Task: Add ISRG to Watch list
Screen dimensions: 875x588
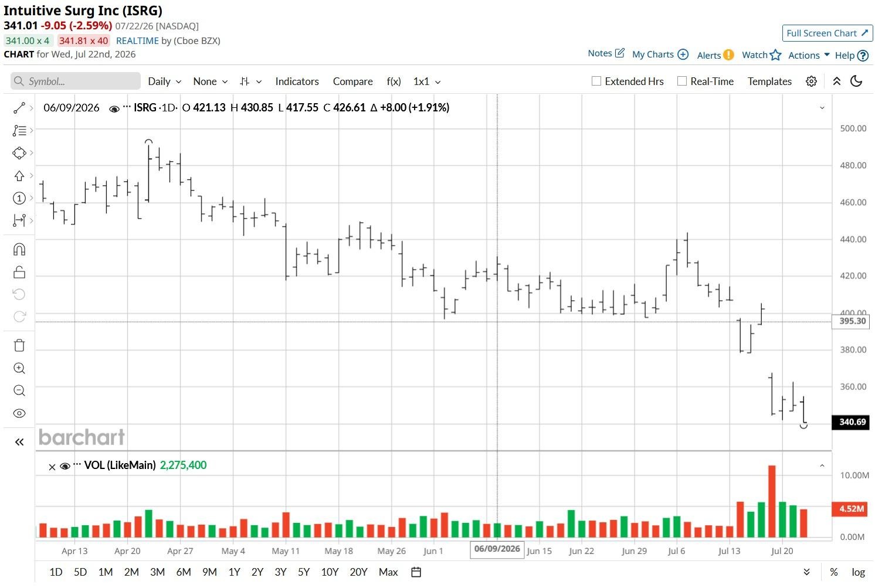Action: 761,55
